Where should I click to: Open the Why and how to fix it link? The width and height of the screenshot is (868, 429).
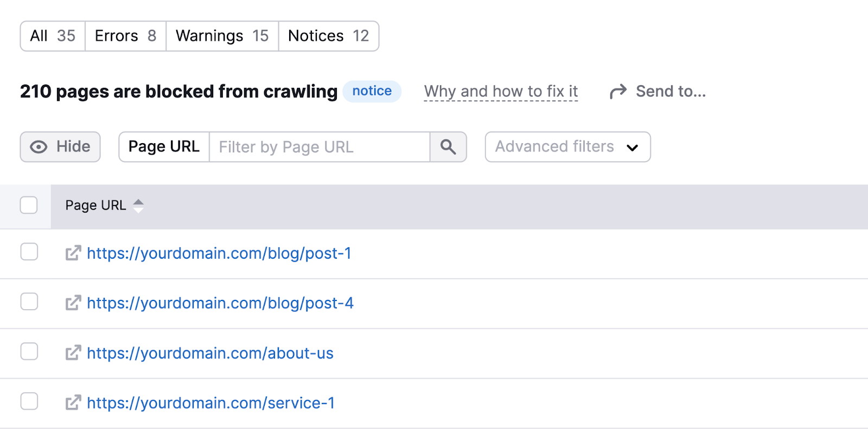pyautogui.click(x=500, y=91)
